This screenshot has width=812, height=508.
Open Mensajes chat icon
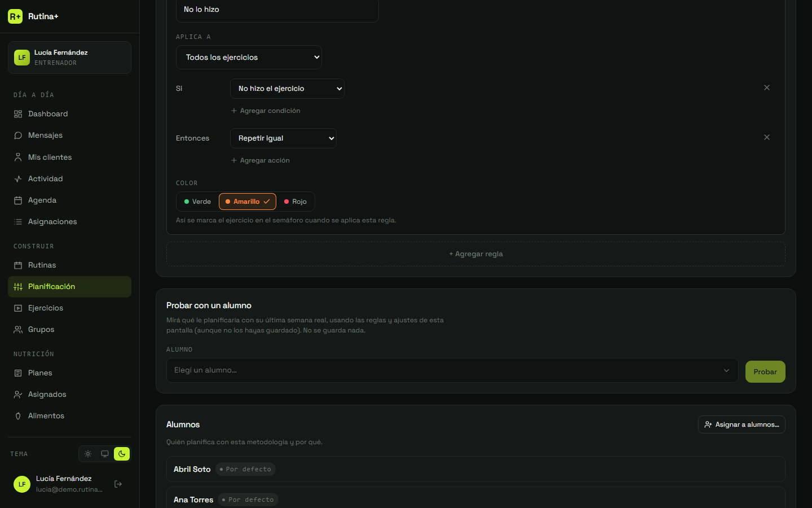(18, 135)
